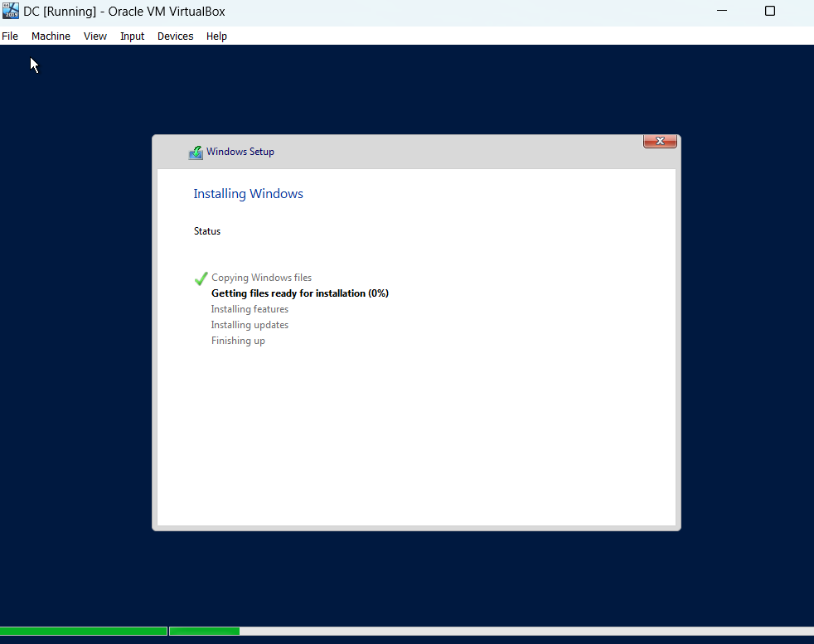Open the File menu

[x=10, y=36]
